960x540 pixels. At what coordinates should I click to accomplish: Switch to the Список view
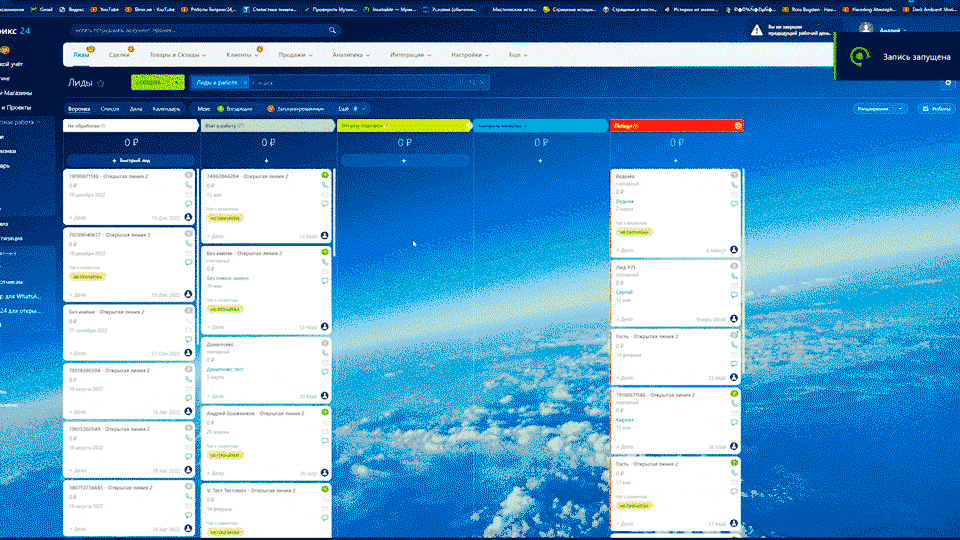point(110,108)
